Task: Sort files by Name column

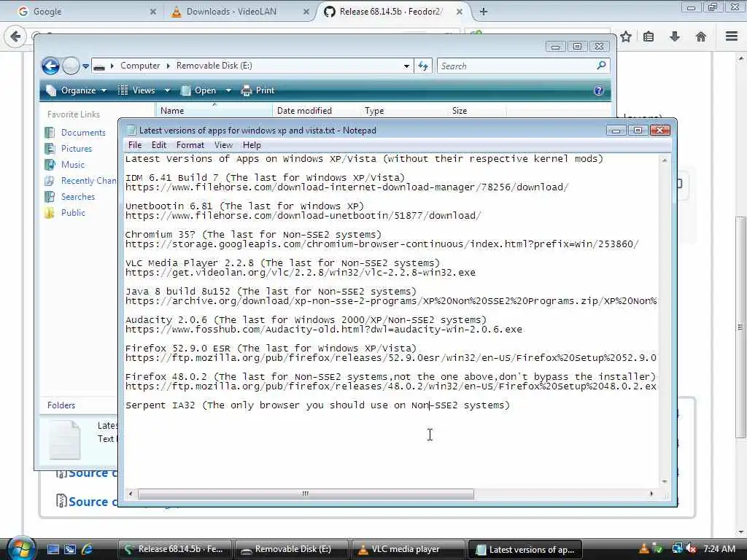Action: (x=214, y=111)
